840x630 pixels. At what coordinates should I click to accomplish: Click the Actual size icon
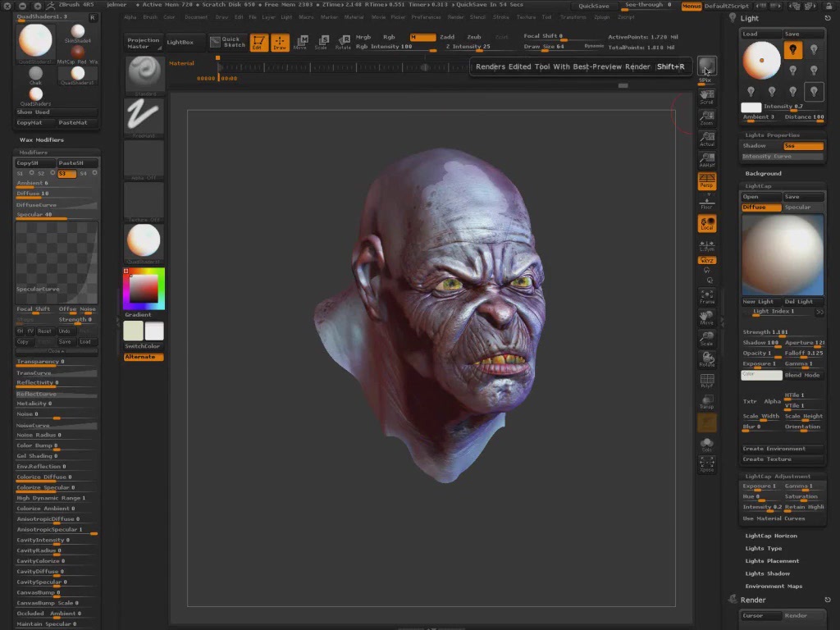pos(706,139)
